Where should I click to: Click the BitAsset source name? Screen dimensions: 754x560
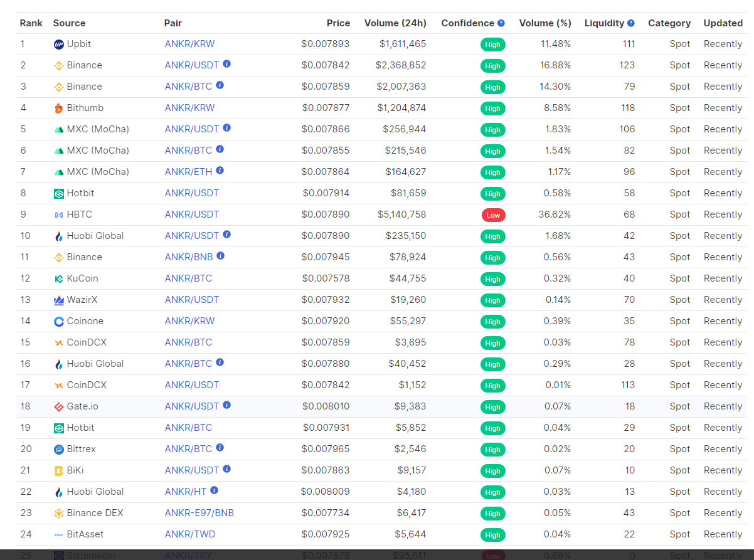click(x=85, y=534)
